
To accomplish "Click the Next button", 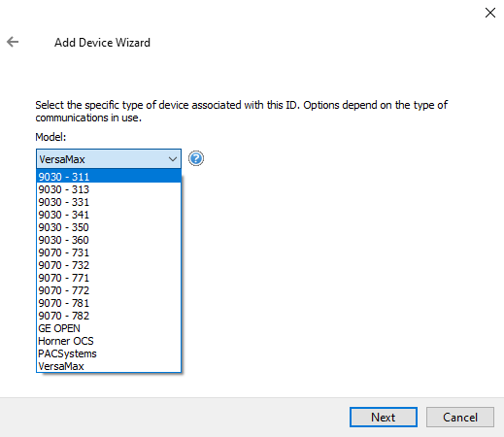I will click(384, 417).
